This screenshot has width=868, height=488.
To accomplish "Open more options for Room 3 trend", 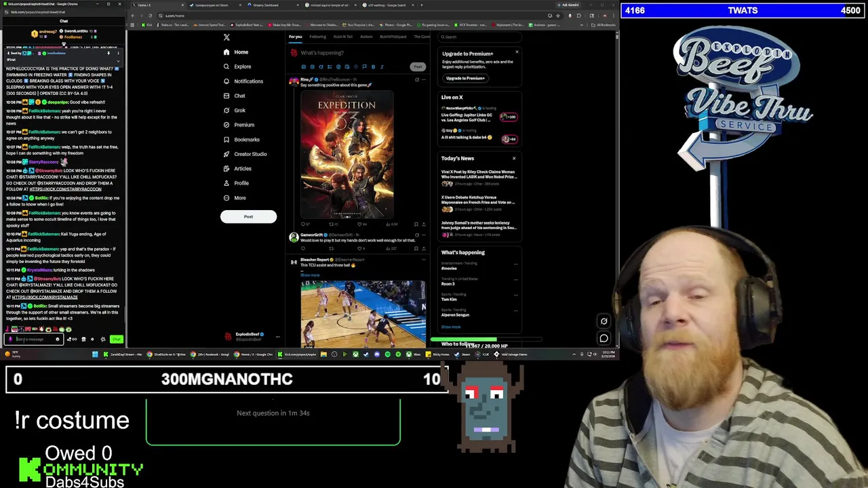I will coord(515,280).
